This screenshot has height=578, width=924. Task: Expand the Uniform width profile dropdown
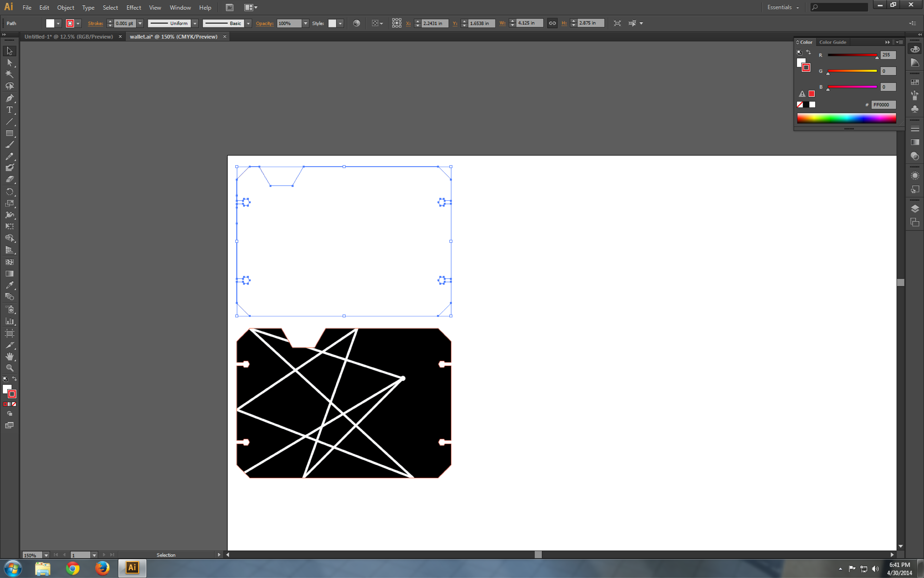tap(195, 23)
